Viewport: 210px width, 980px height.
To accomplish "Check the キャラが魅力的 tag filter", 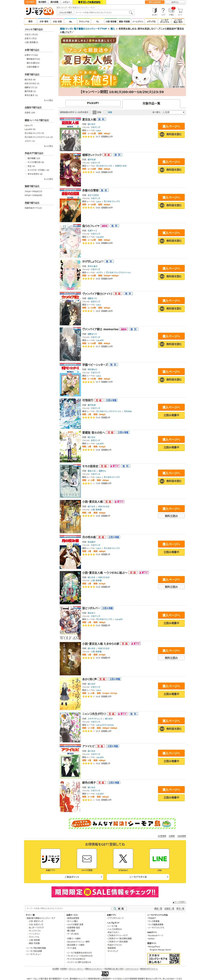I will tap(26, 162).
